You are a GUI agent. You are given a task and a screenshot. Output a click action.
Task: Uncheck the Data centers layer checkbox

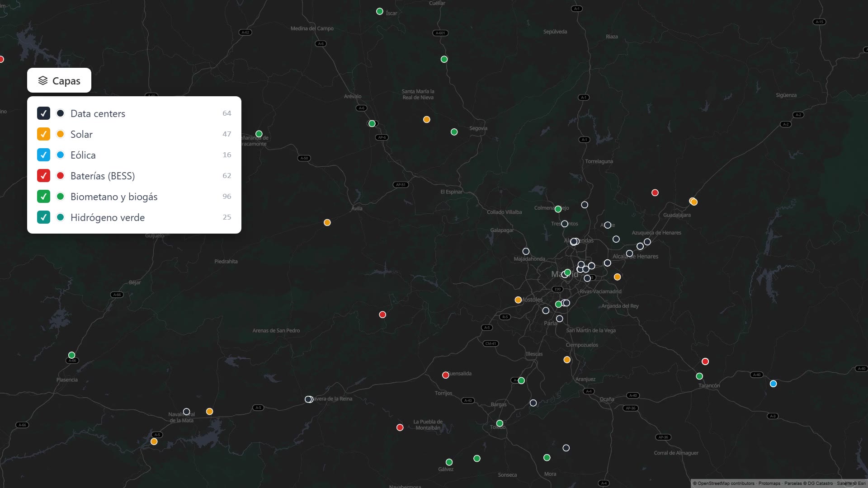tap(43, 113)
